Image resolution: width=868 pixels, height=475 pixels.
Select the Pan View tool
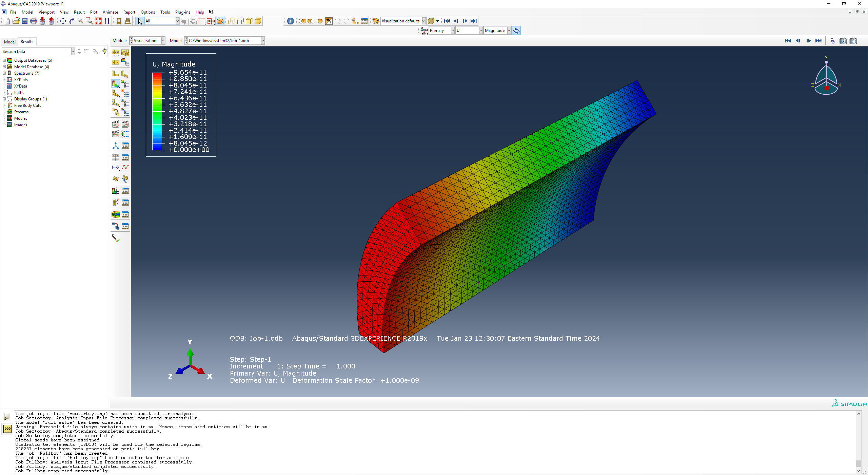63,21
